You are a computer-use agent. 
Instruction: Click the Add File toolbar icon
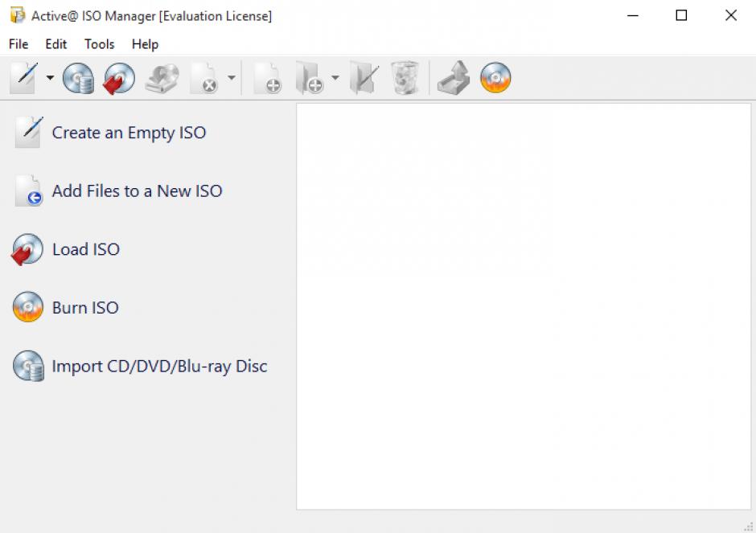268,78
